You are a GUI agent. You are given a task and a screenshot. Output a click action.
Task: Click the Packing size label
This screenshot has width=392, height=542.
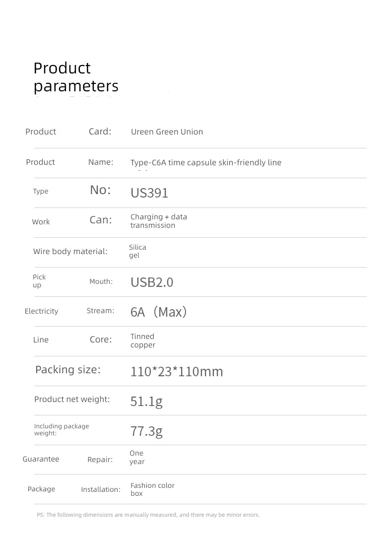click(68, 370)
